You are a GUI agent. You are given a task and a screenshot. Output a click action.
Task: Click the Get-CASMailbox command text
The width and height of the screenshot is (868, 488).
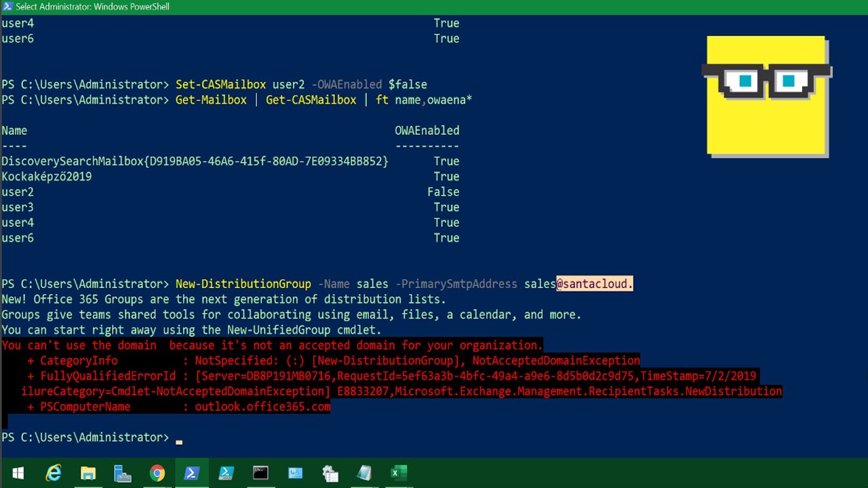pos(311,100)
